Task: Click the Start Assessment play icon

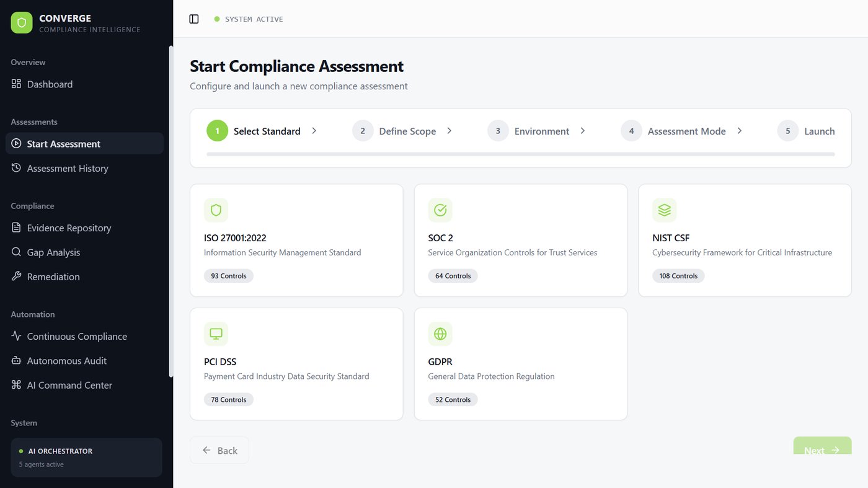Action: click(x=16, y=143)
